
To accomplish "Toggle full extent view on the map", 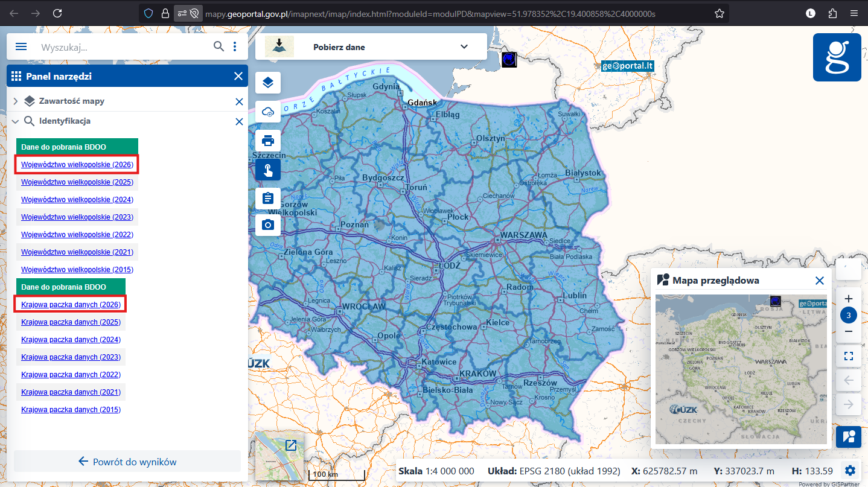I will point(849,356).
